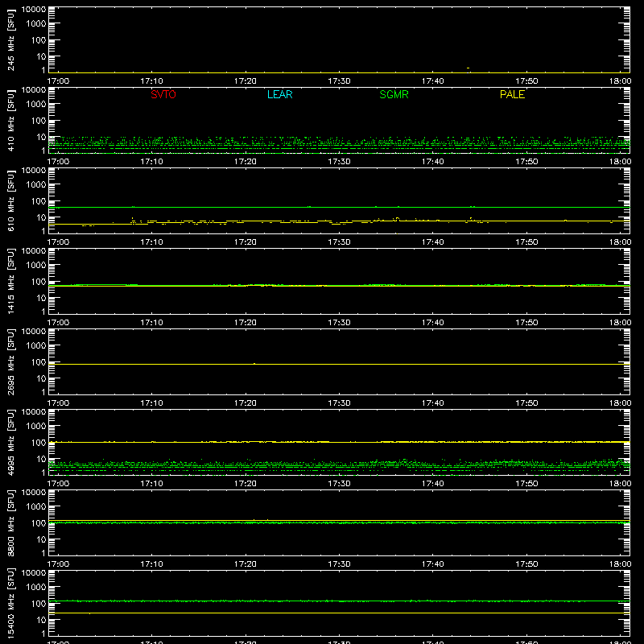The width and height of the screenshot is (644, 644).
Task: Click 17:20 label under 410 MHz panel
Action: coord(246,162)
